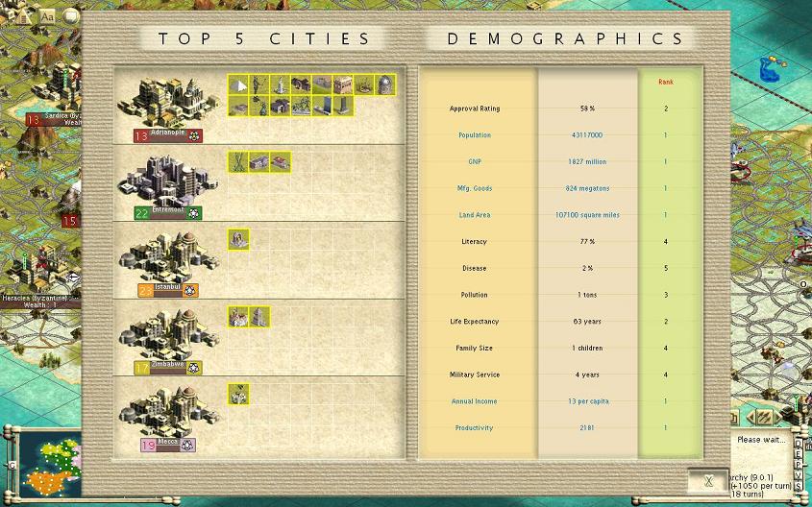Select the silver dome wonder icon in Adrianople row
812x507 pixels.
pyautogui.click(x=384, y=84)
